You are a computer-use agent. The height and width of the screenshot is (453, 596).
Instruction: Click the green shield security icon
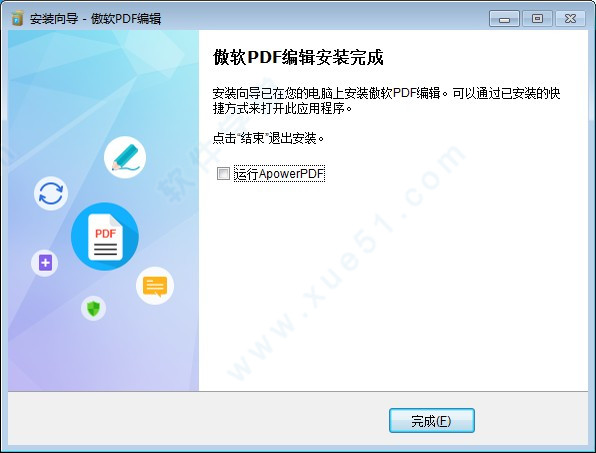(x=94, y=308)
